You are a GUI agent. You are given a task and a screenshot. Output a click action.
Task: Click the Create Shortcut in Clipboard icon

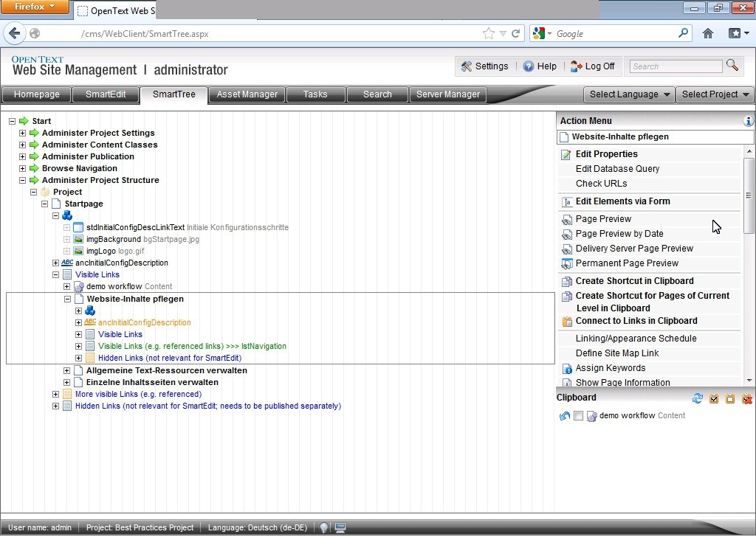click(x=566, y=281)
